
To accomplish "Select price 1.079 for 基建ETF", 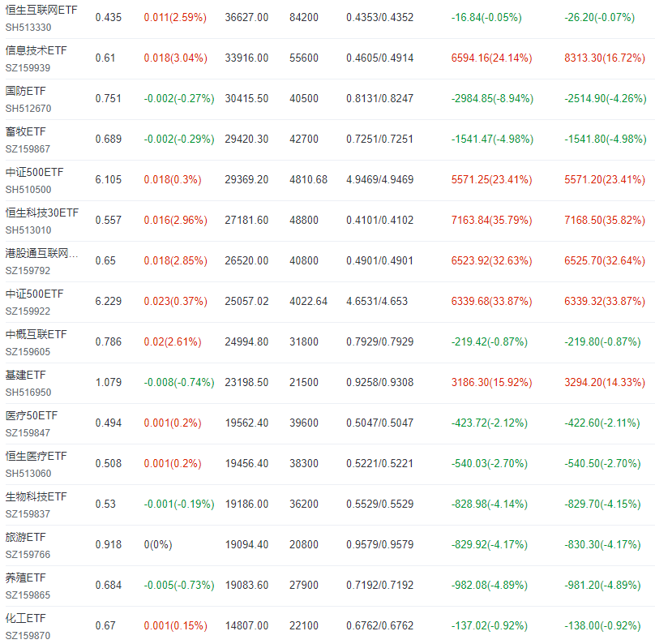I will click(x=109, y=382).
